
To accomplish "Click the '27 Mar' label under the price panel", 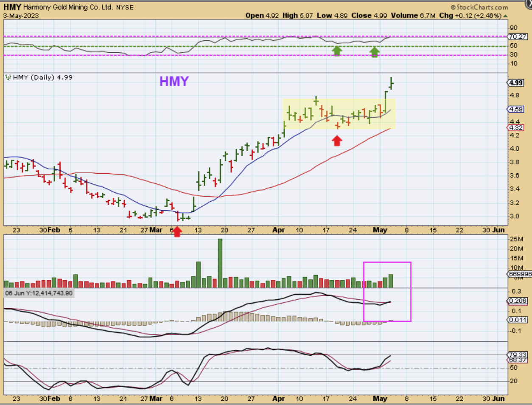I will click(151, 230).
